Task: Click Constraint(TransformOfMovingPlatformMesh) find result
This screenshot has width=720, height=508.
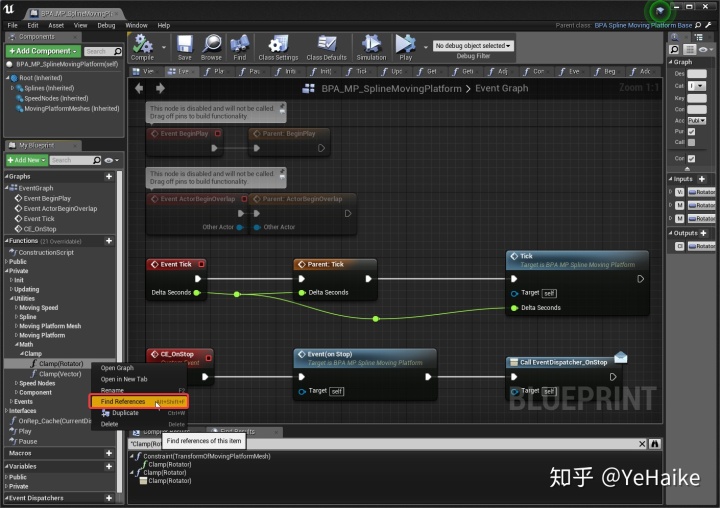Action: (x=207, y=456)
